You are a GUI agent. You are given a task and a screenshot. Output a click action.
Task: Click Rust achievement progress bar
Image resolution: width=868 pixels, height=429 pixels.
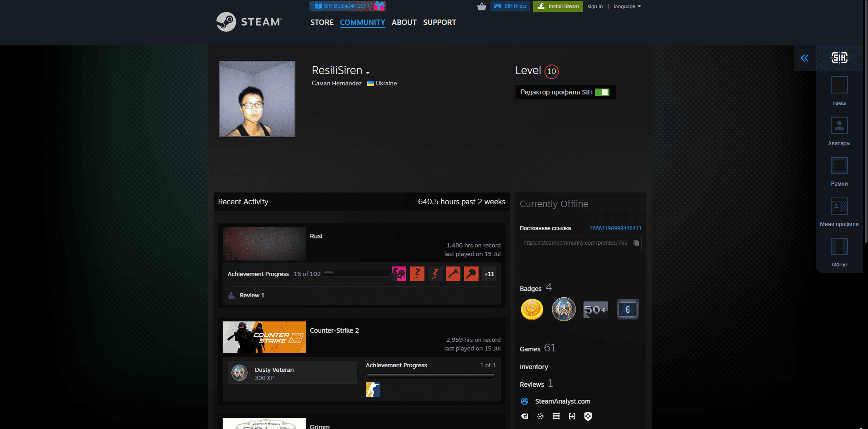(x=357, y=273)
